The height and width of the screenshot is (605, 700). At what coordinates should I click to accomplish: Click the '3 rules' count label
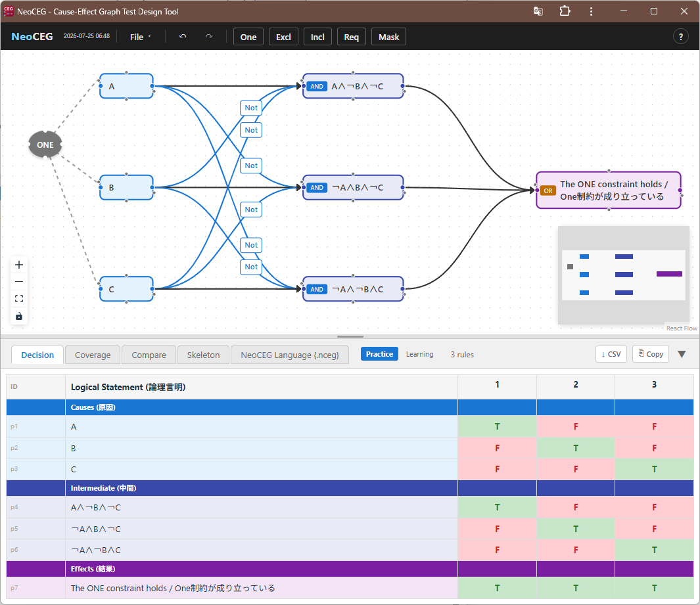[462, 355]
